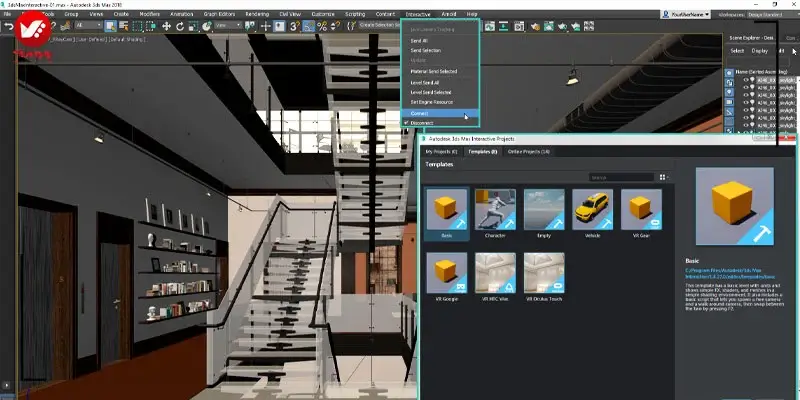Select the Character template thumbnail

(495, 210)
